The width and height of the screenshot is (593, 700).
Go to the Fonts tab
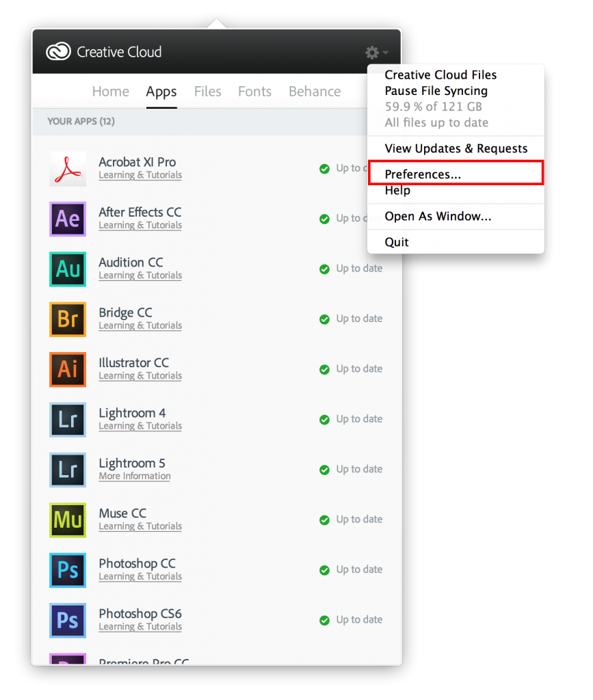[254, 92]
